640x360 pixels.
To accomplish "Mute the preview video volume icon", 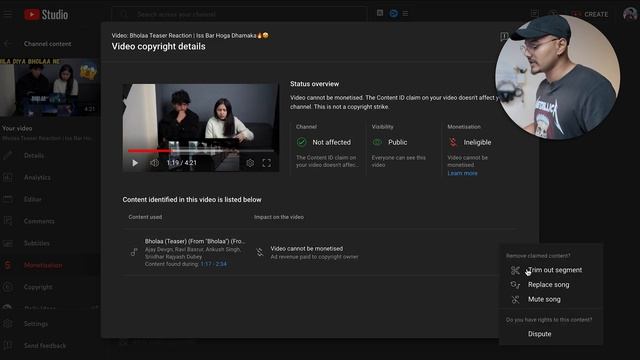I will (x=154, y=163).
